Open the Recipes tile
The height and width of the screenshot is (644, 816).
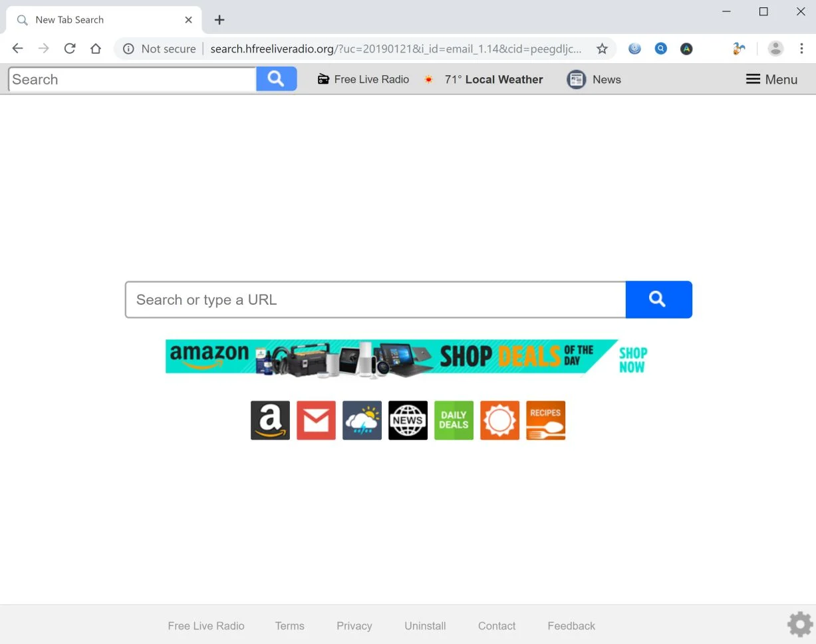coord(545,420)
